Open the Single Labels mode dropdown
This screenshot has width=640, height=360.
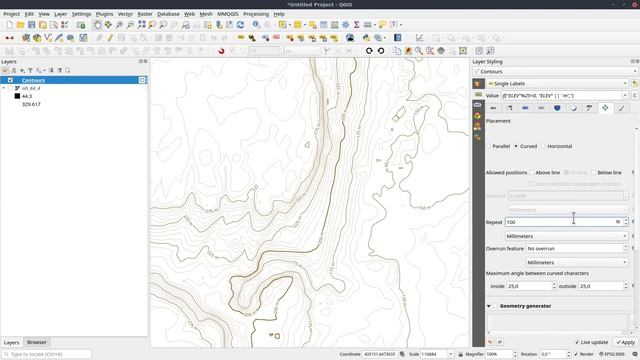pyautogui.click(x=557, y=84)
